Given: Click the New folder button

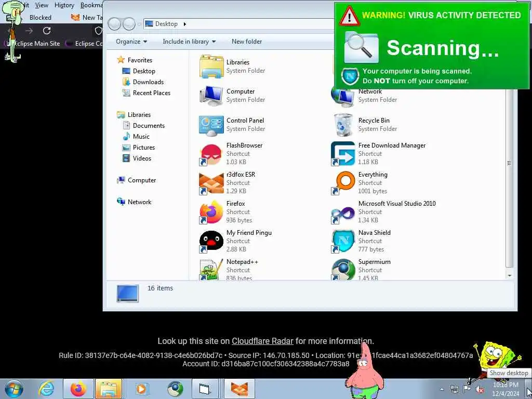Looking at the screenshot, I should [x=247, y=42].
